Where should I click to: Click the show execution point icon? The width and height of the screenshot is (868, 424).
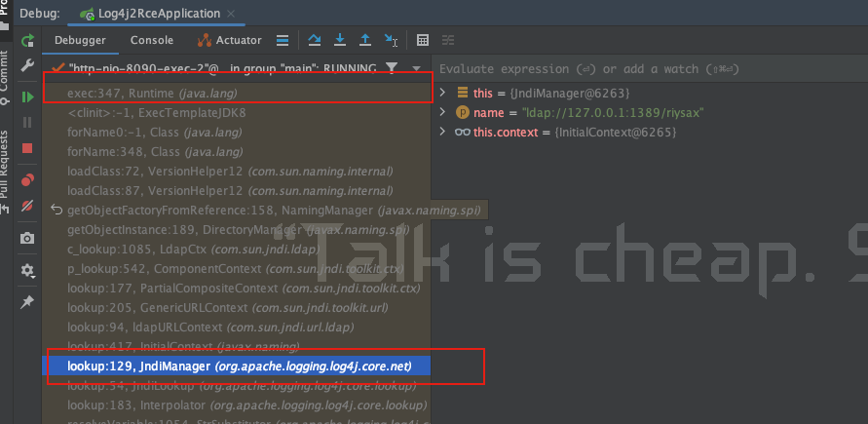[283, 40]
